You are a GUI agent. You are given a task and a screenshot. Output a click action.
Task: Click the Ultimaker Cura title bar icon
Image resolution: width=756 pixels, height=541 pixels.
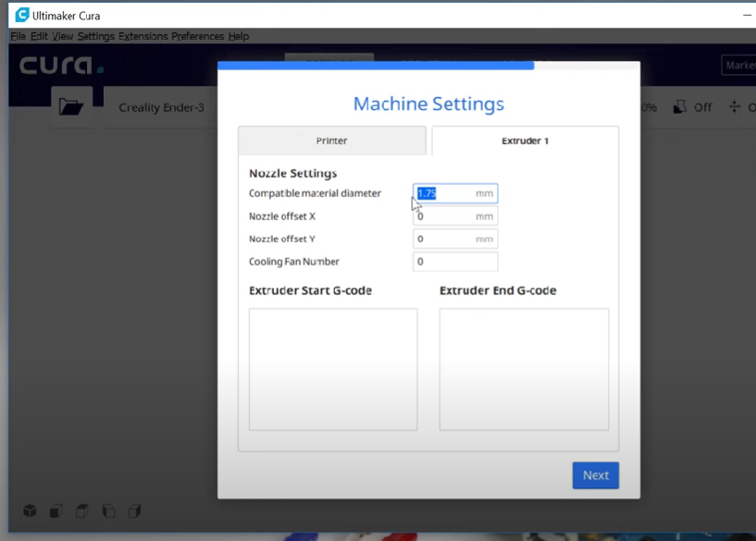tap(21, 15)
